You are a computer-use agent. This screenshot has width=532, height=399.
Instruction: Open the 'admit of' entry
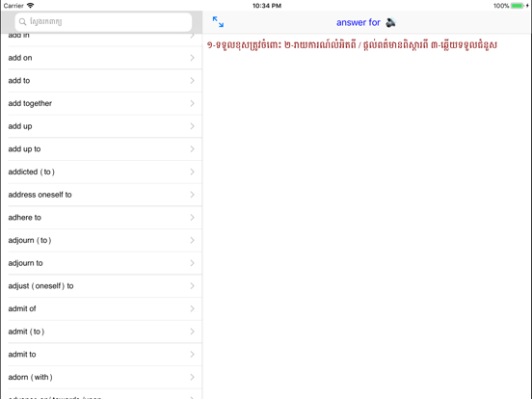(101, 308)
